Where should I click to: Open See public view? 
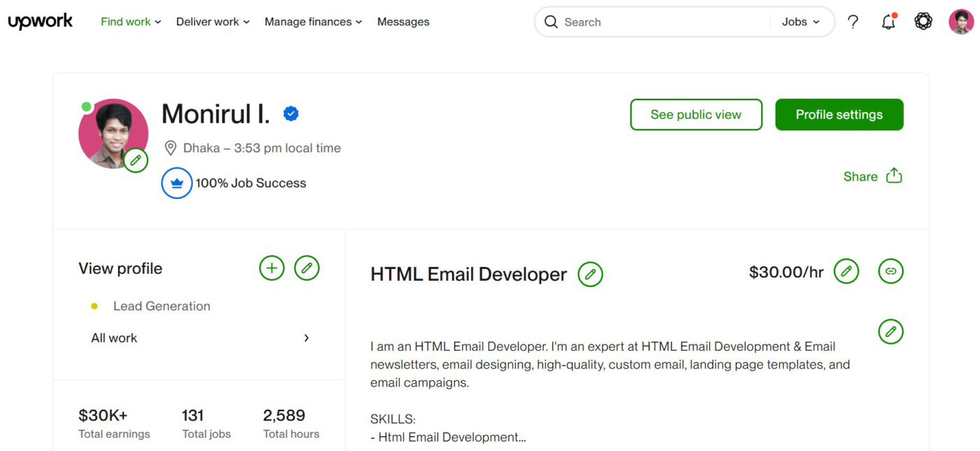click(x=696, y=114)
